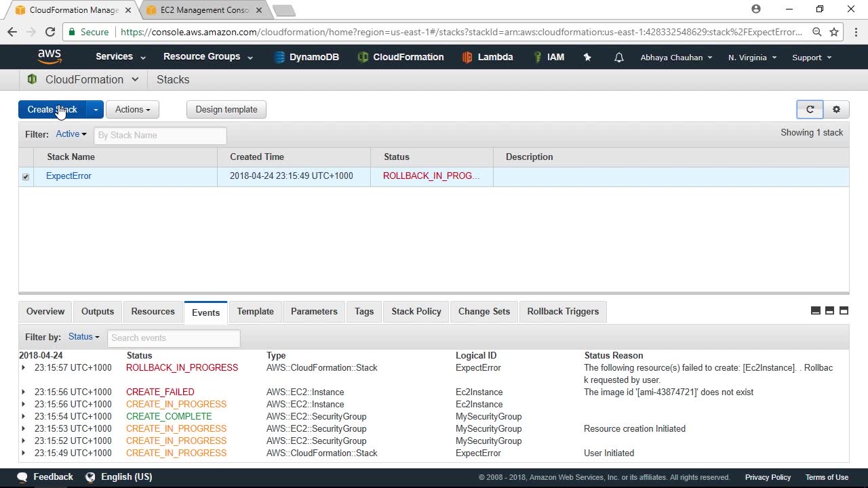Click the Design template button
Image resolution: width=868 pixels, height=488 pixels.
(226, 109)
